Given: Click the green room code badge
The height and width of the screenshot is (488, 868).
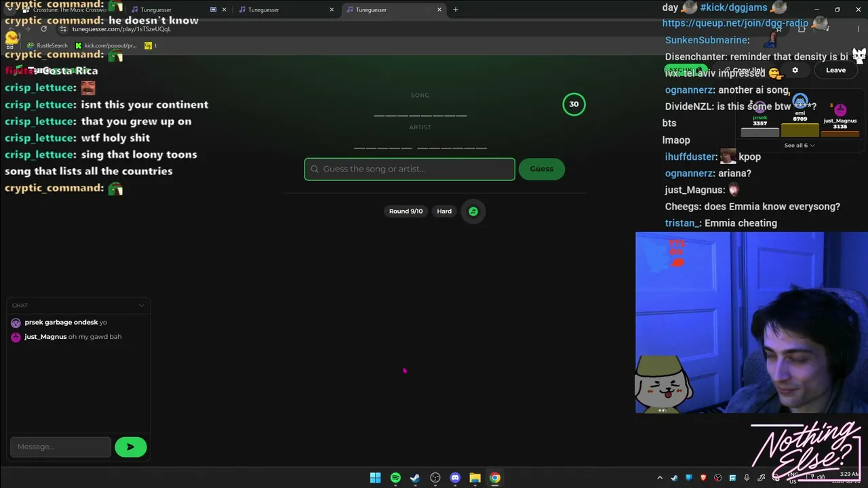Looking at the screenshot, I should pyautogui.click(x=685, y=70).
